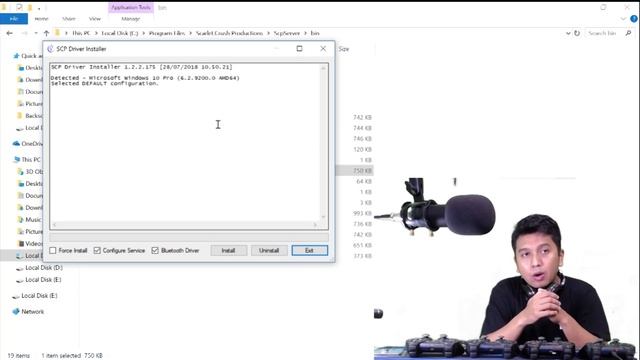
Task: Open the Home ribbon tab
Action: 41,19
